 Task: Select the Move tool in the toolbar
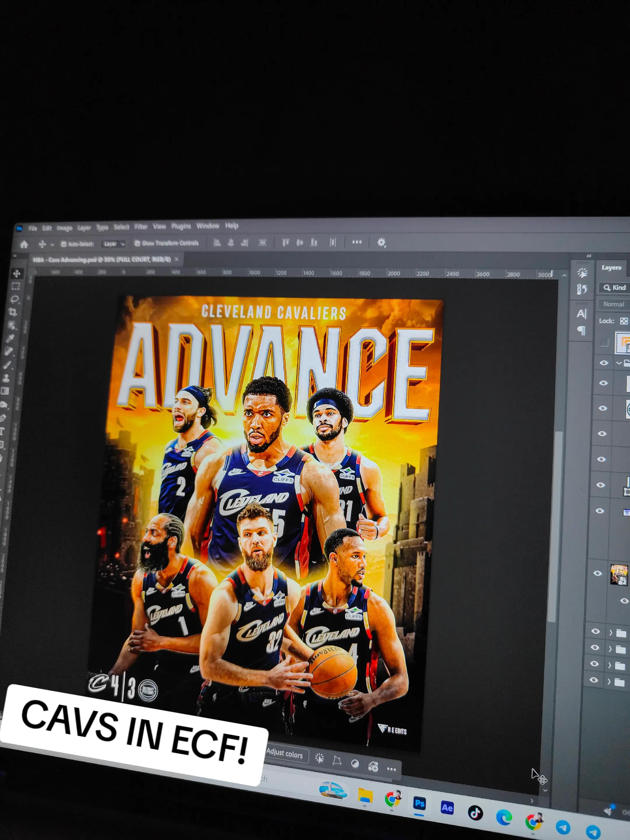17,273
